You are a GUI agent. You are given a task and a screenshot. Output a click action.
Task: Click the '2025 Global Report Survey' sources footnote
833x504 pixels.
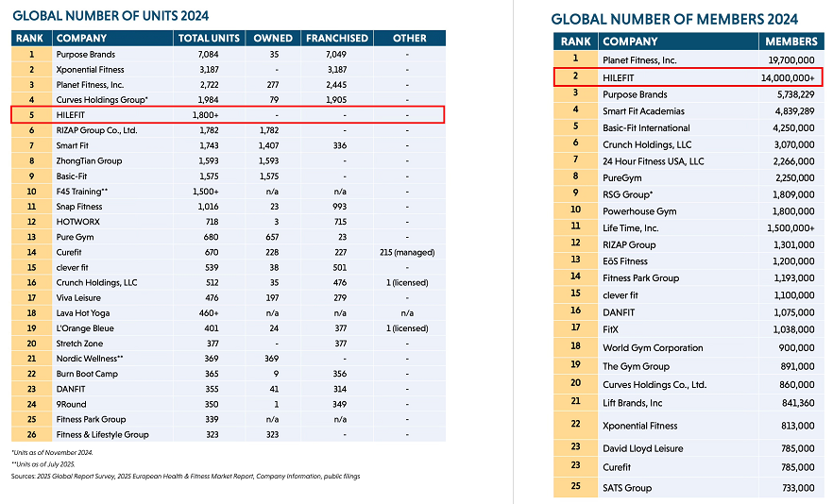[185, 477]
